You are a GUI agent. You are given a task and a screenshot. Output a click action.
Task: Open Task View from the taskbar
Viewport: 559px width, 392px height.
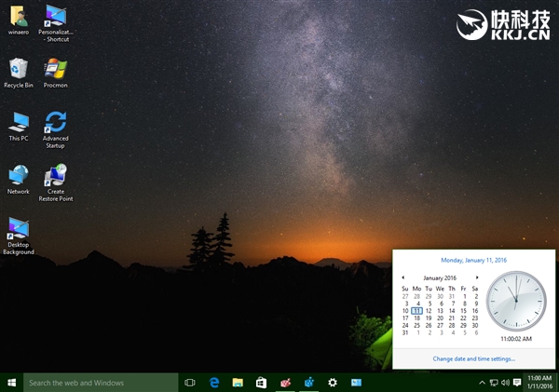coord(190,383)
